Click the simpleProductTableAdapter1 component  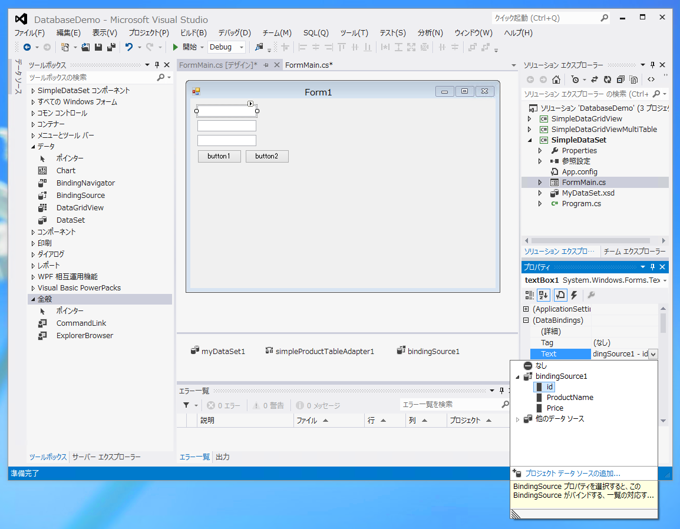(x=320, y=351)
